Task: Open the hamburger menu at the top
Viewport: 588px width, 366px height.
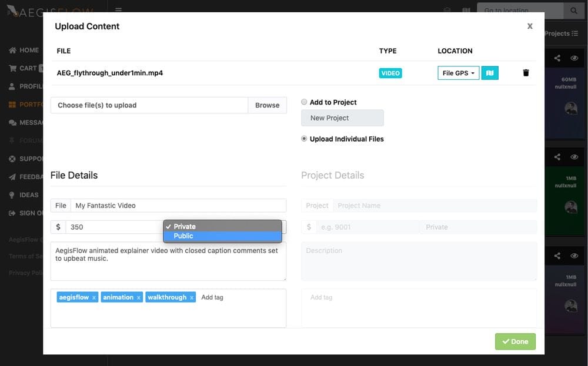Action: 118,9
